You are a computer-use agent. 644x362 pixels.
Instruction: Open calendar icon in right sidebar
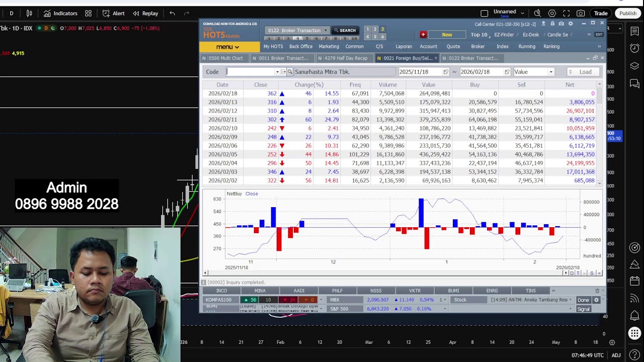point(634,281)
